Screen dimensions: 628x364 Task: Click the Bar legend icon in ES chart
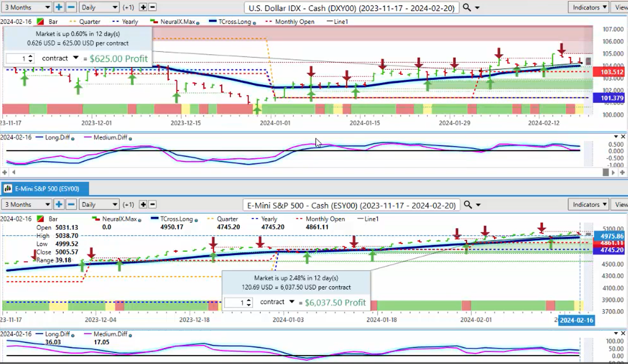[40, 219]
